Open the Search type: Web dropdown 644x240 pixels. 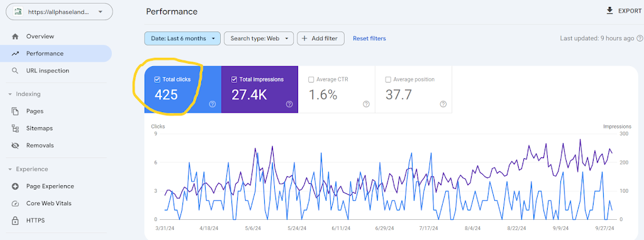(x=258, y=38)
